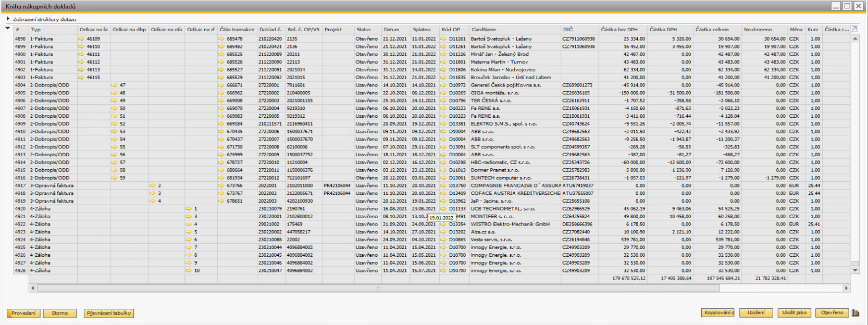Expand Zobrazení struktury dotazu section
This screenshot has height=325, width=868.
coord(8,19)
